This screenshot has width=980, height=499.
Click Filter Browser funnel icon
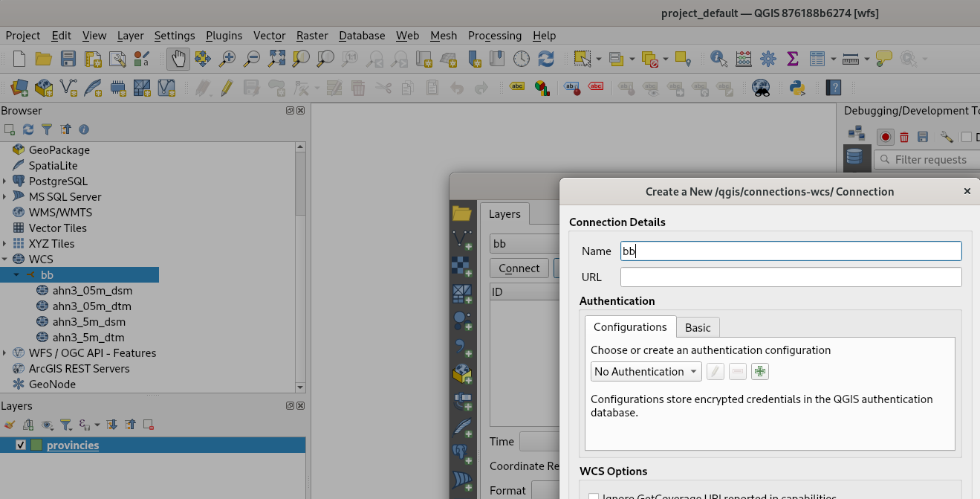point(47,129)
